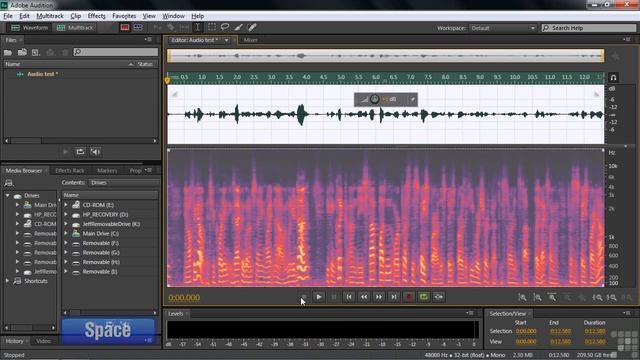
Task: Click the Selection Start time value
Action: click(526, 331)
